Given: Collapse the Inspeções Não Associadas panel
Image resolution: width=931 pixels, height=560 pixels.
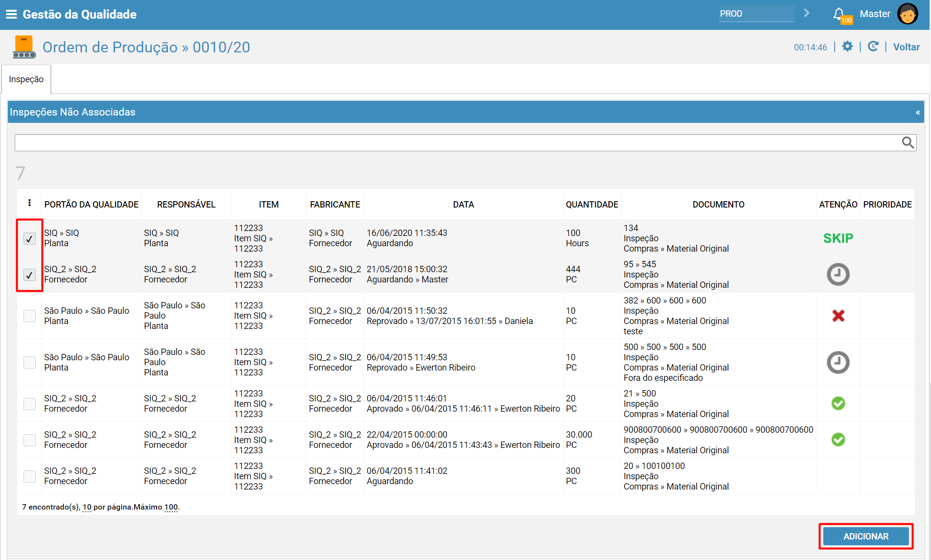Looking at the screenshot, I should pyautogui.click(x=917, y=112).
